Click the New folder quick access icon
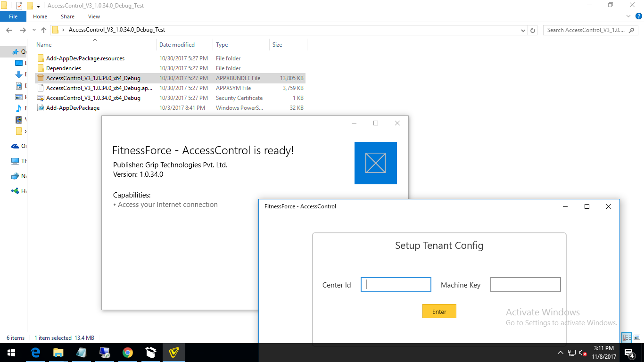Viewport: 644px width, 362px height. [x=30, y=6]
